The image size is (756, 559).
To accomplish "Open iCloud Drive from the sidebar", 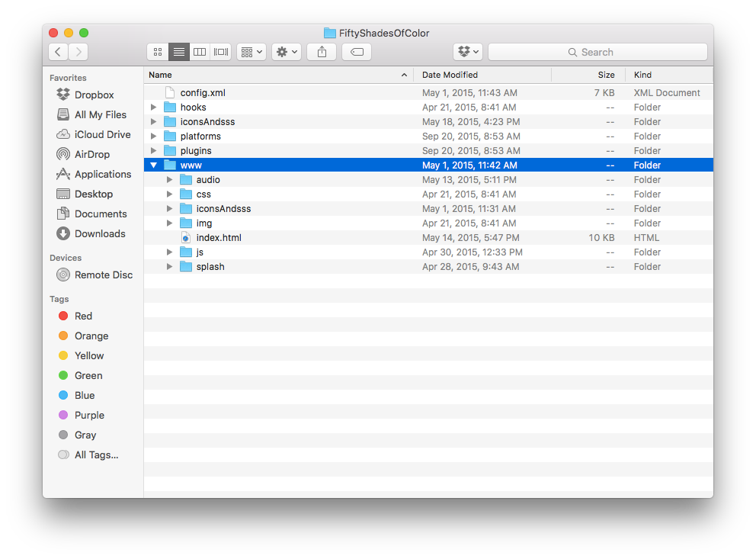I will click(x=94, y=133).
